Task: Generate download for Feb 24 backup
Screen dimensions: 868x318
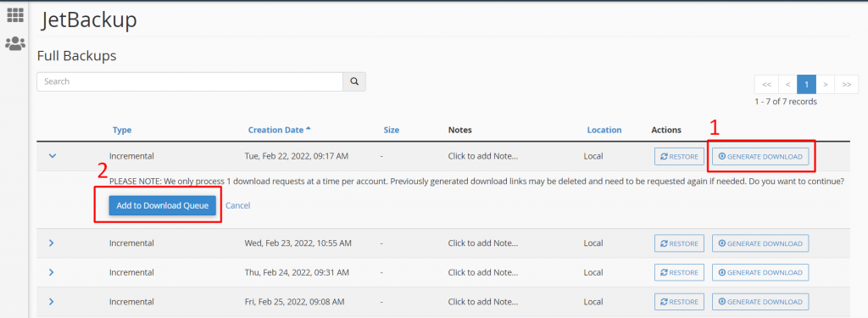Action: point(760,272)
